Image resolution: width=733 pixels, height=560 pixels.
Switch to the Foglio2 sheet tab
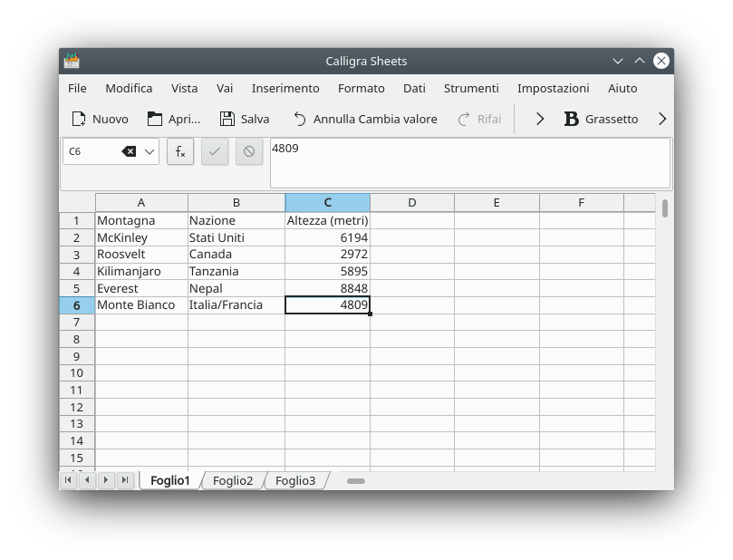(x=233, y=480)
